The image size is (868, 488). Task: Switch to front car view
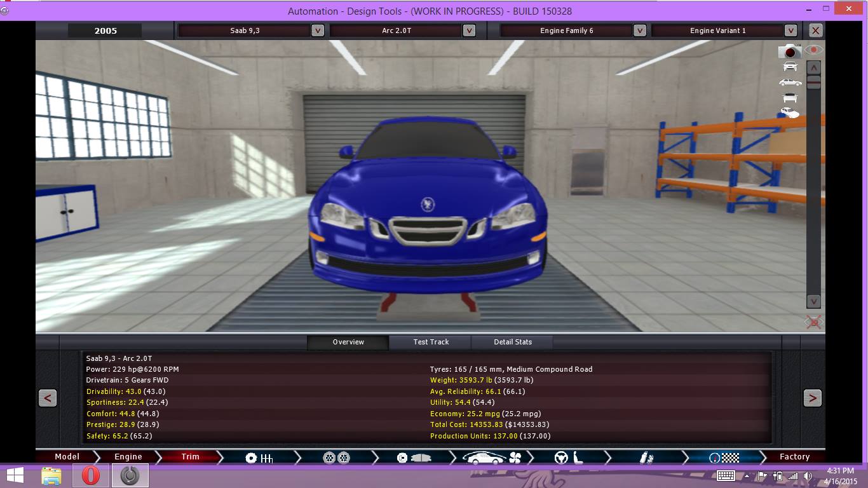790,67
